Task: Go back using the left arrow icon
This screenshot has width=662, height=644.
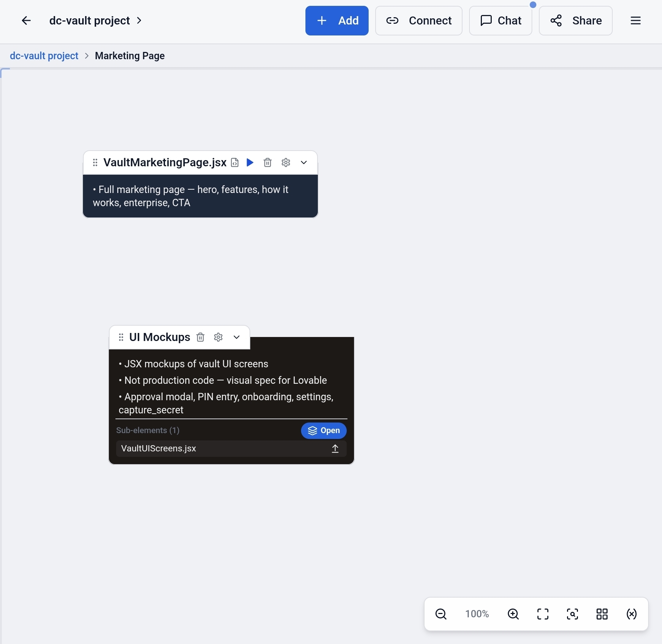Action: click(26, 20)
